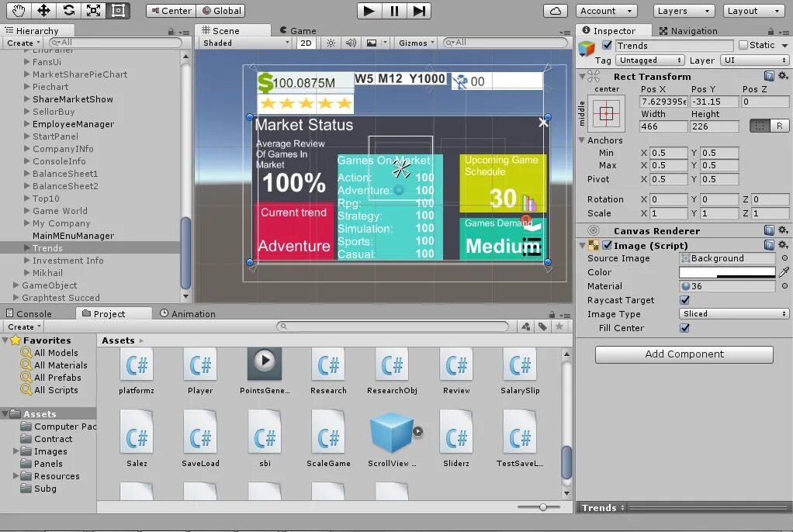The height and width of the screenshot is (532, 793).
Task: Collapse the Anchors section
Action: coord(582,140)
